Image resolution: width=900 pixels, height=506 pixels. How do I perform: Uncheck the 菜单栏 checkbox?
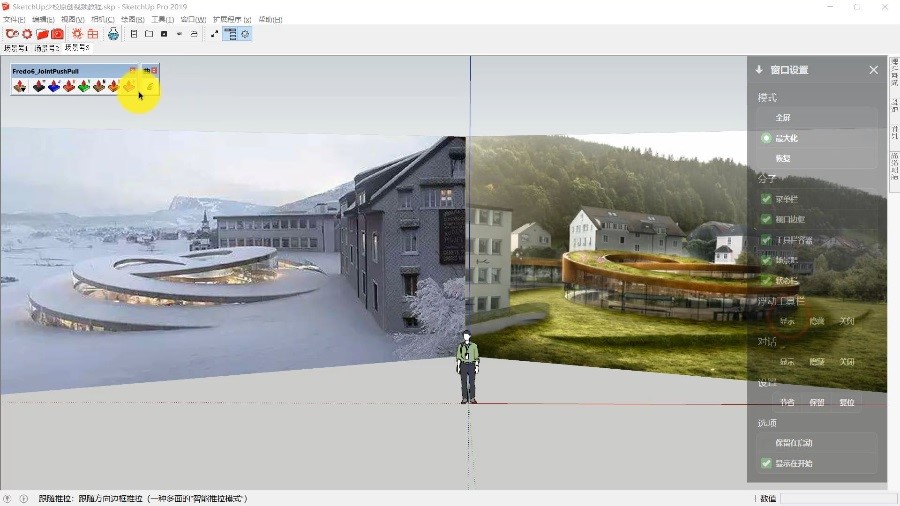[x=767, y=199]
